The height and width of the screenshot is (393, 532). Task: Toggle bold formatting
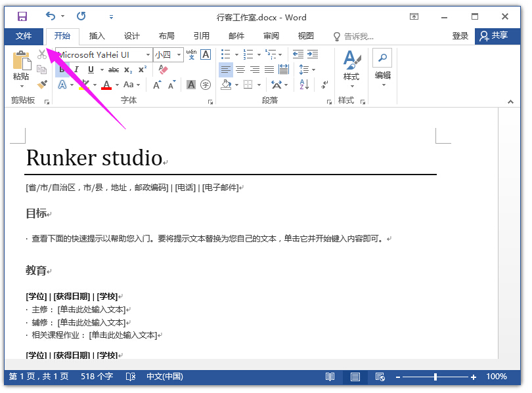click(x=61, y=69)
